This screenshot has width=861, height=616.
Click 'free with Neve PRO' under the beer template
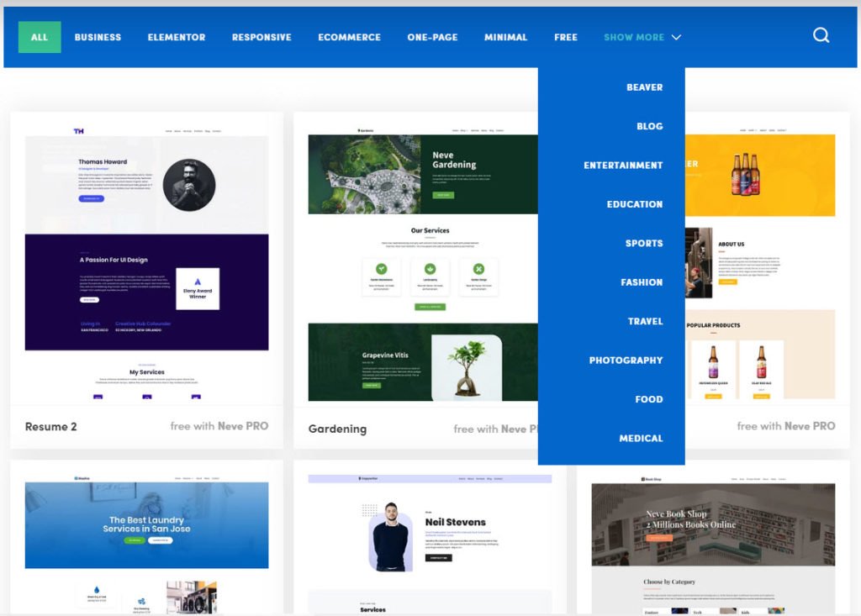click(786, 426)
